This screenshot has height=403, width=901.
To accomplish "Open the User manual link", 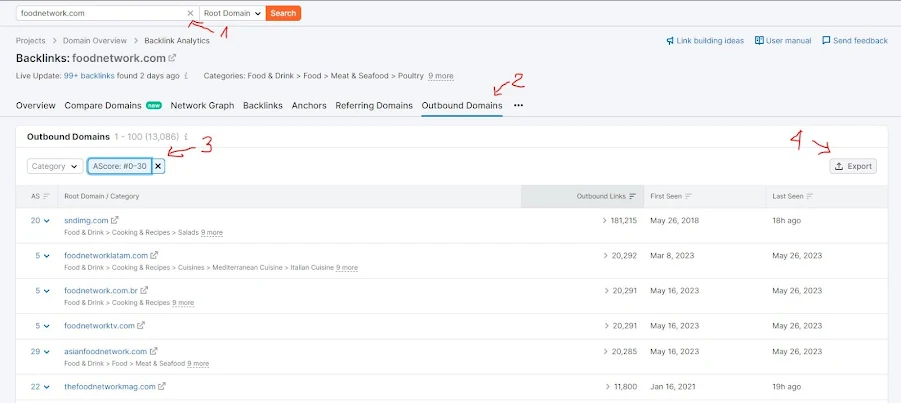I will [x=788, y=41].
